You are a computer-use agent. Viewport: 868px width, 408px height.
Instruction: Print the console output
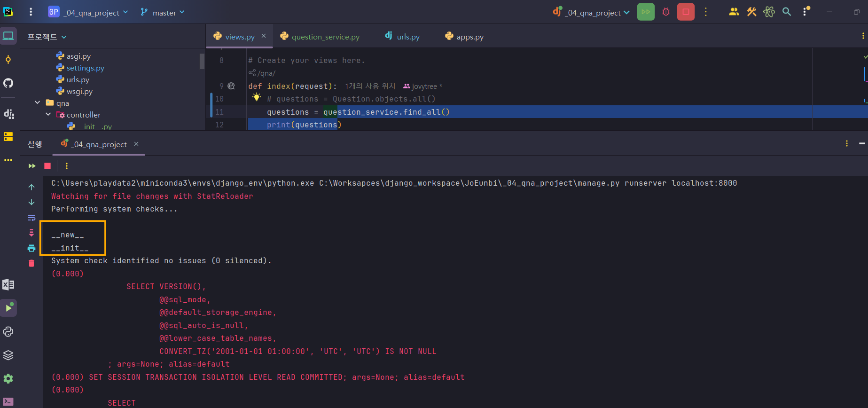[31, 248]
